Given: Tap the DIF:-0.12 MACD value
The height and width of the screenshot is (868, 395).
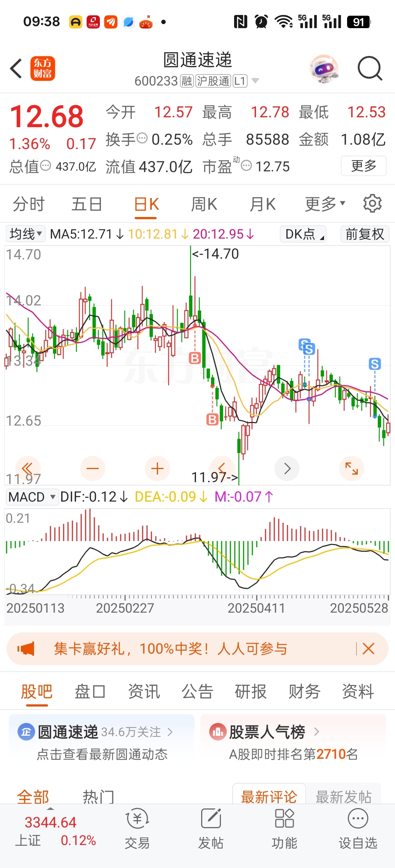Looking at the screenshot, I should pos(94,497).
